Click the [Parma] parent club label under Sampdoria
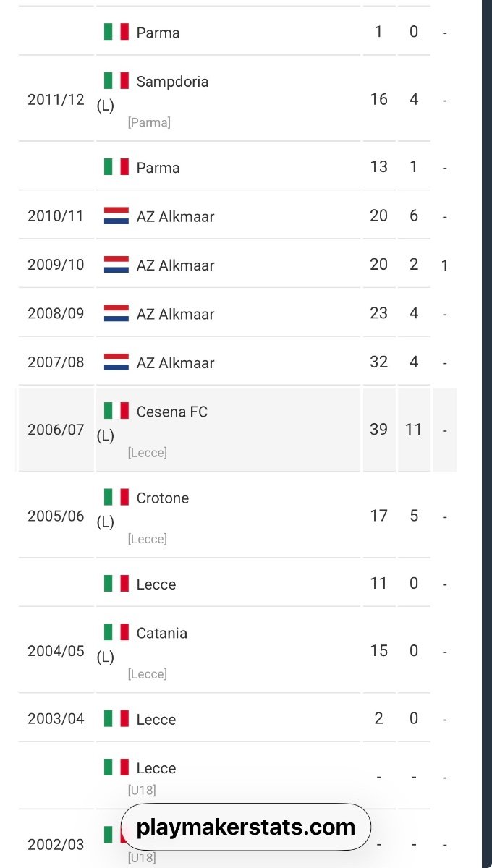The image size is (492, 868). pyautogui.click(x=149, y=122)
